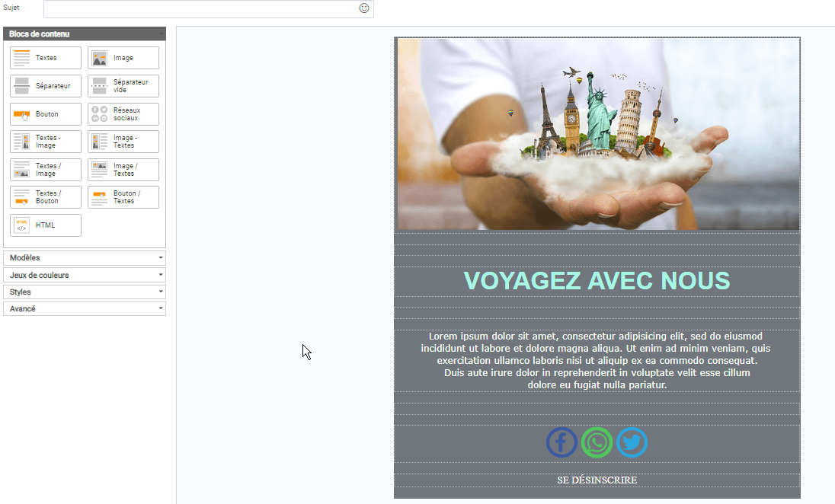
Task: Select the Textes content block
Action: (46, 58)
